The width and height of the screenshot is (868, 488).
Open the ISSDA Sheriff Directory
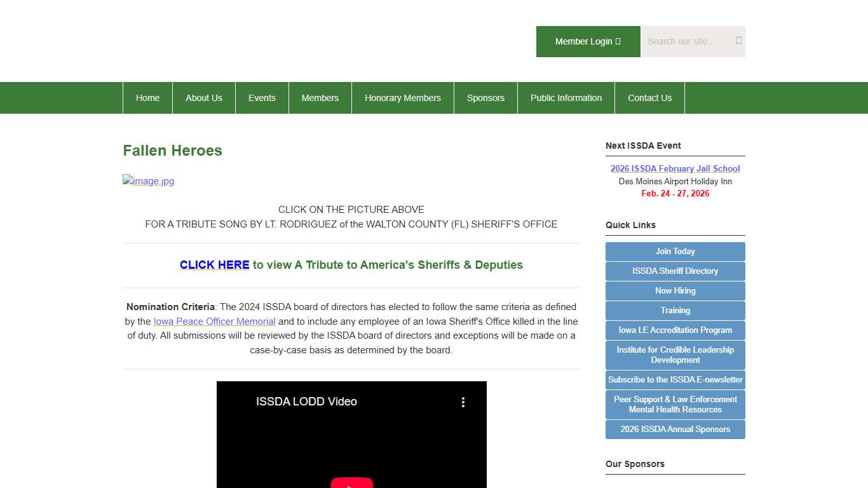pyautogui.click(x=675, y=271)
